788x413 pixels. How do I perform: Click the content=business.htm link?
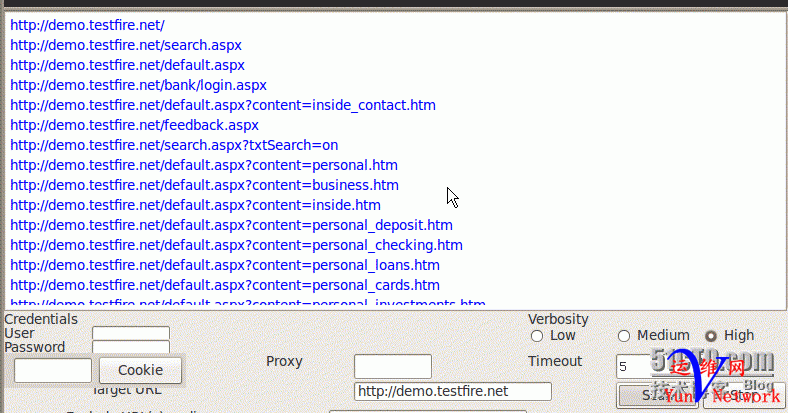point(204,185)
